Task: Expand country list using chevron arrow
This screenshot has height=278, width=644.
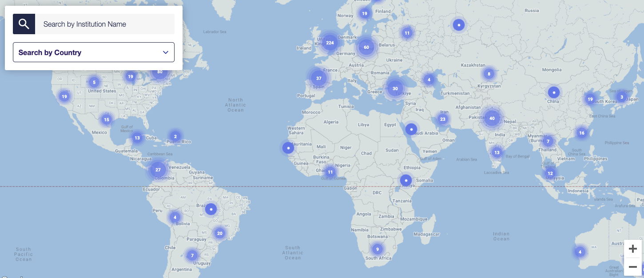Action: pos(166,52)
